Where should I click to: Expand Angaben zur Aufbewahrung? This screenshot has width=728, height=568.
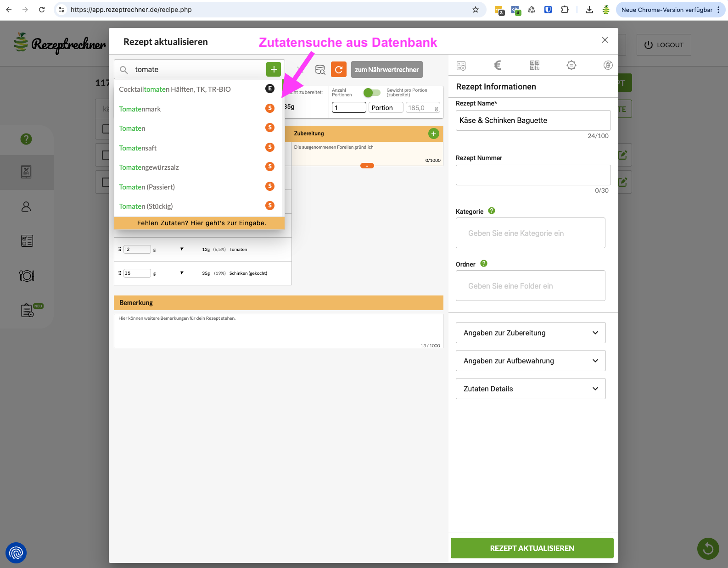(531, 361)
